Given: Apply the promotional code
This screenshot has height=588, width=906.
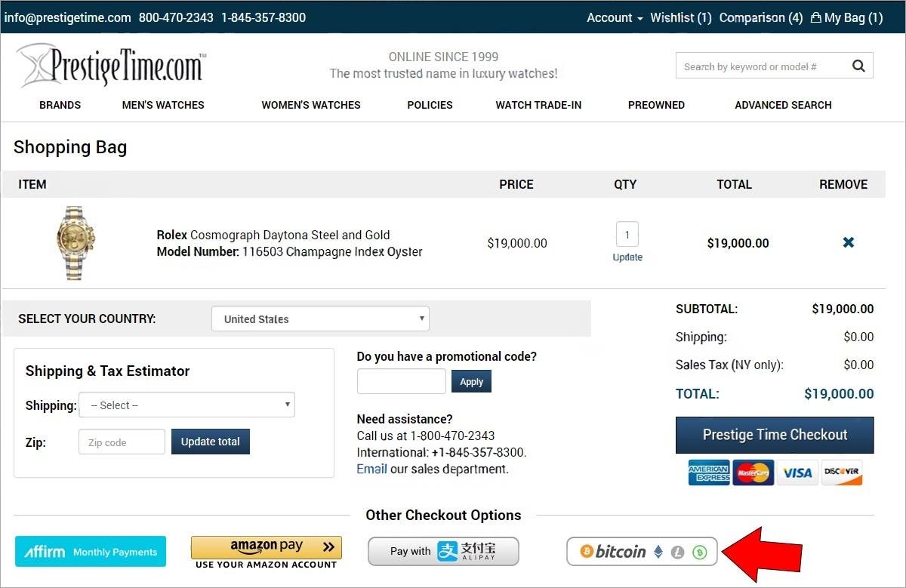Looking at the screenshot, I should (471, 381).
